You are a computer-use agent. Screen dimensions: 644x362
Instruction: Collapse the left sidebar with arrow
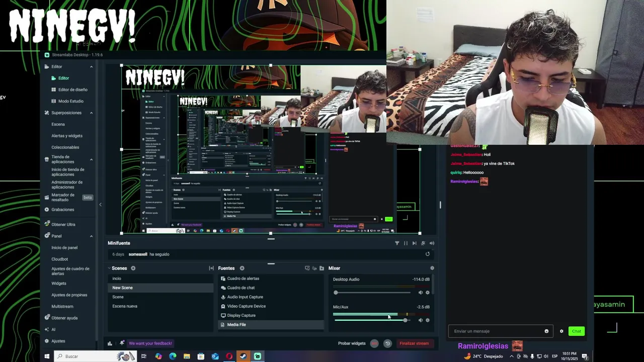100,204
